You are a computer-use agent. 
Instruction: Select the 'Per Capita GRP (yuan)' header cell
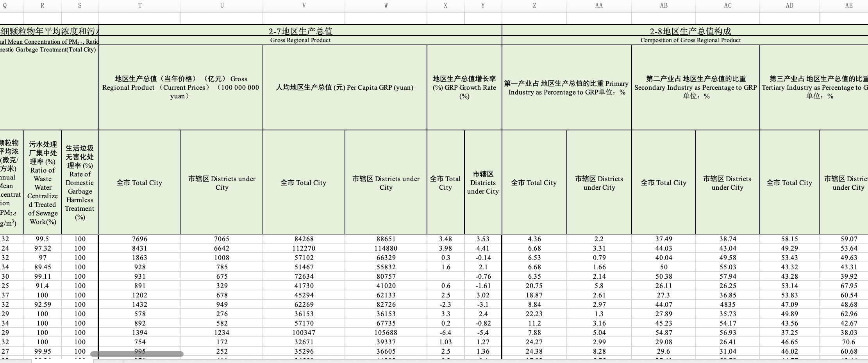pyautogui.click(x=345, y=87)
